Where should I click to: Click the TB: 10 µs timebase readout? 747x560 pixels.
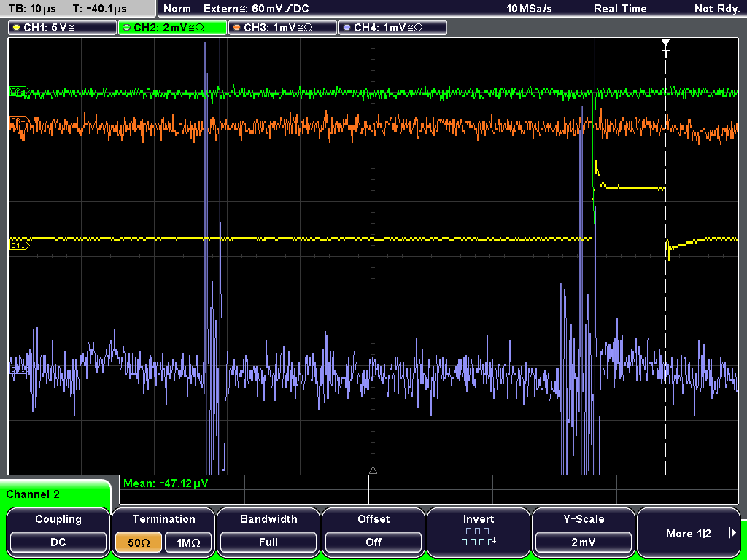32,9
